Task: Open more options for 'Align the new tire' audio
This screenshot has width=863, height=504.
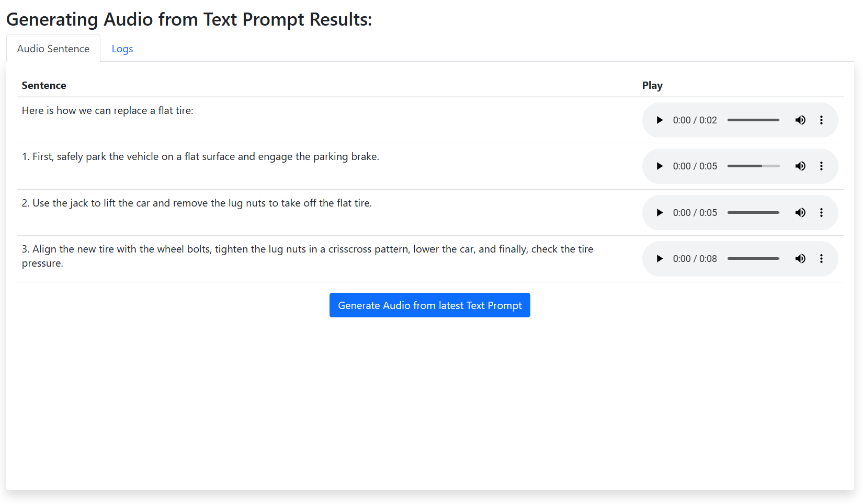Action: 821,259
